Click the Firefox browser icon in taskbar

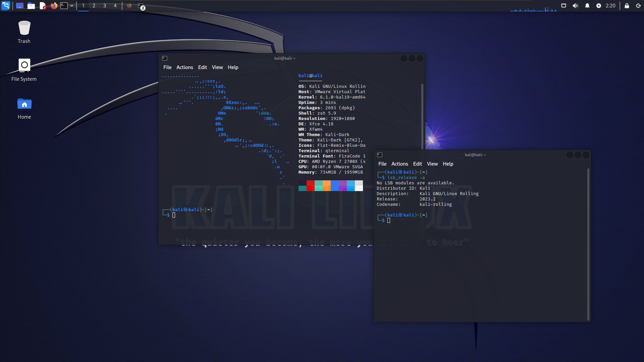coord(54,5)
